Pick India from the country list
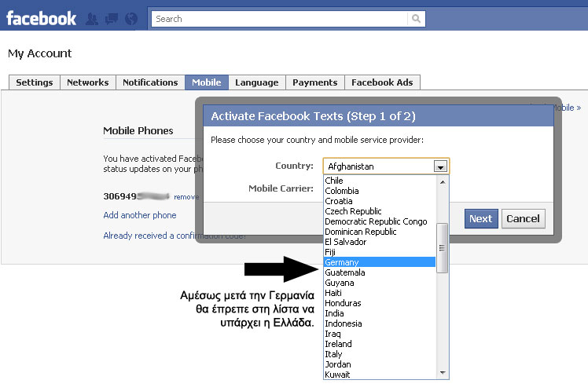 click(x=380, y=313)
